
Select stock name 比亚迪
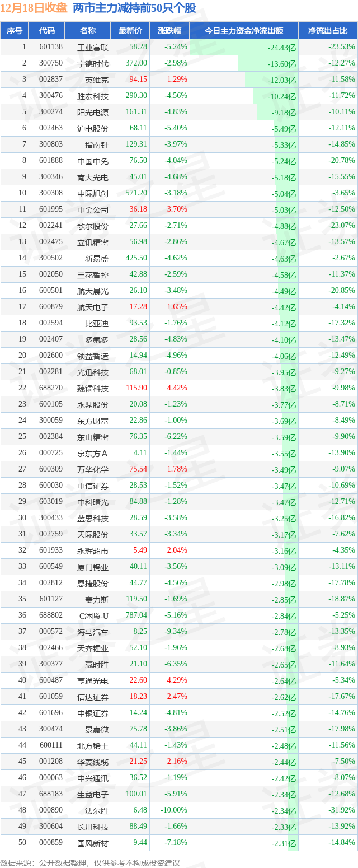[x=97, y=323]
